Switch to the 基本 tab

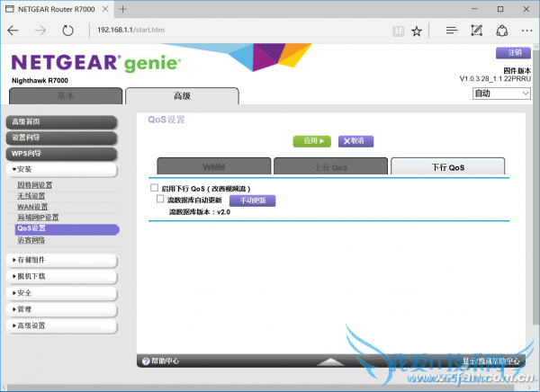66,95
